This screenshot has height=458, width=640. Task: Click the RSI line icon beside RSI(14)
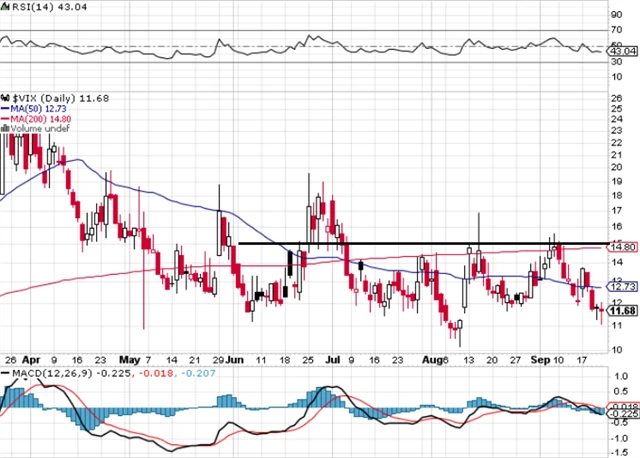click(5, 8)
